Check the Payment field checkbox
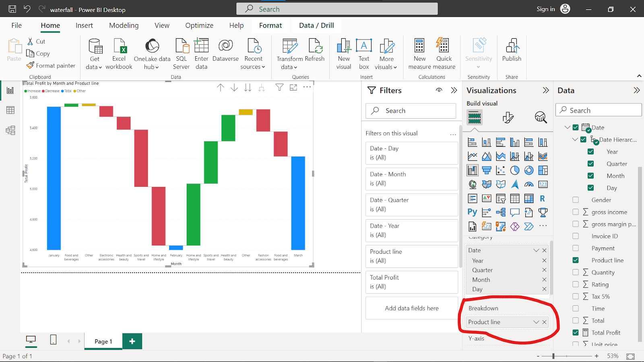The image size is (644, 362). click(x=576, y=248)
